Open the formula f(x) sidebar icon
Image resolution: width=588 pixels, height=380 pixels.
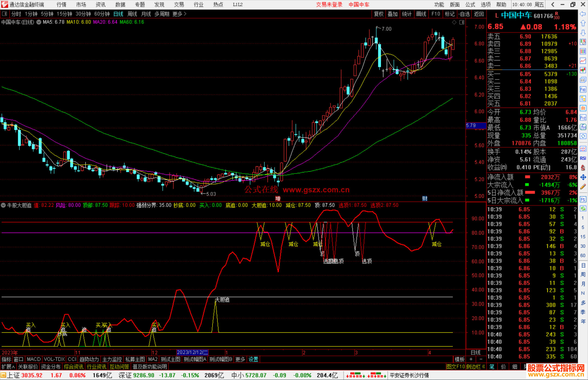point(583,127)
